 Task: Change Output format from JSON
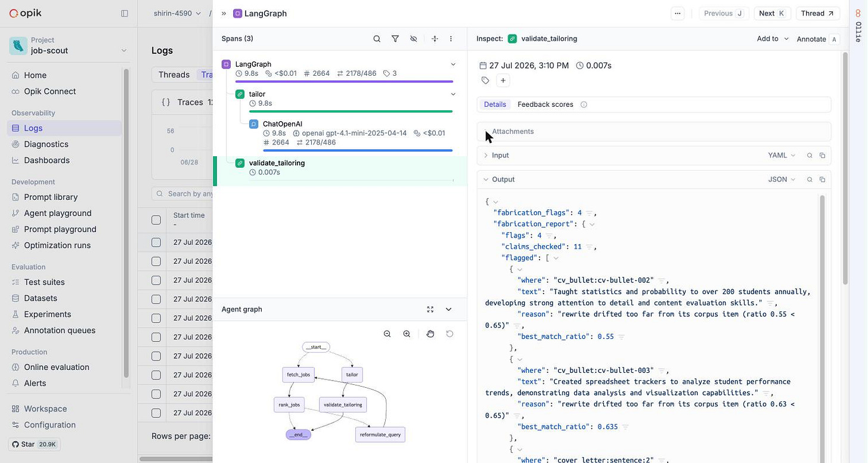pyautogui.click(x=782, y=179)
